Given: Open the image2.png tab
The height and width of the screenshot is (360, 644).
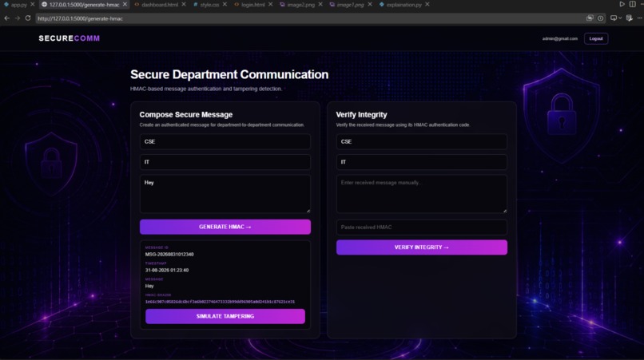Looking at the screenshot, I should [300, 5].
